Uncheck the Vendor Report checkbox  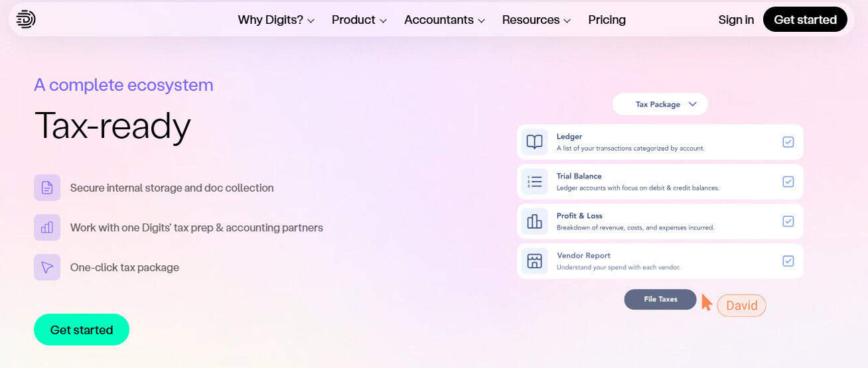click(788, 261)
